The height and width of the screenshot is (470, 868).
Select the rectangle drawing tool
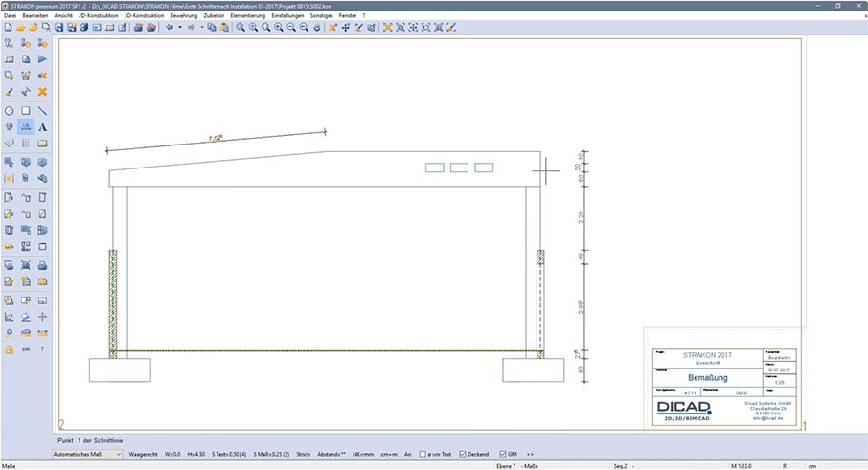tap(26, 111)
